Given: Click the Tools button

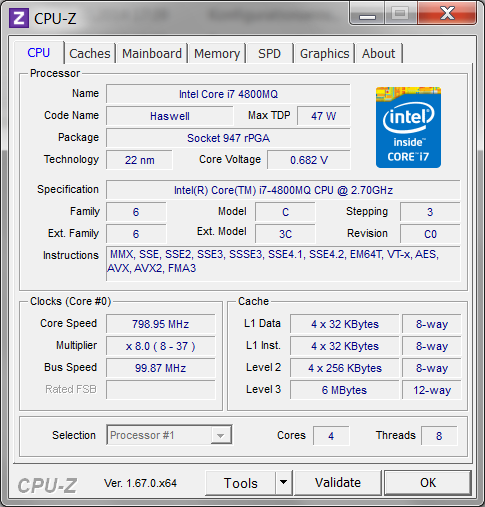Looking at the screenshot, I should 240,483.
